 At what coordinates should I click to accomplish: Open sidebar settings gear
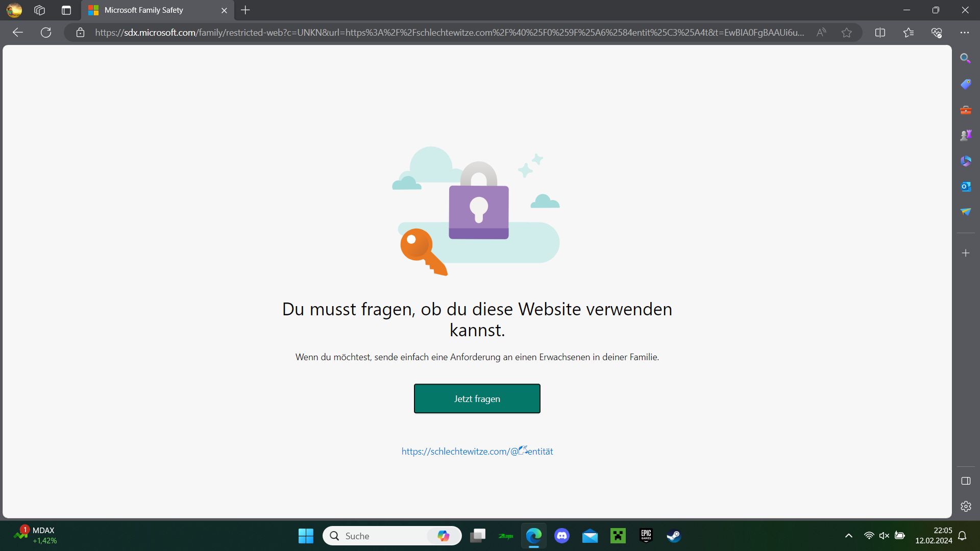pos(965,507)
